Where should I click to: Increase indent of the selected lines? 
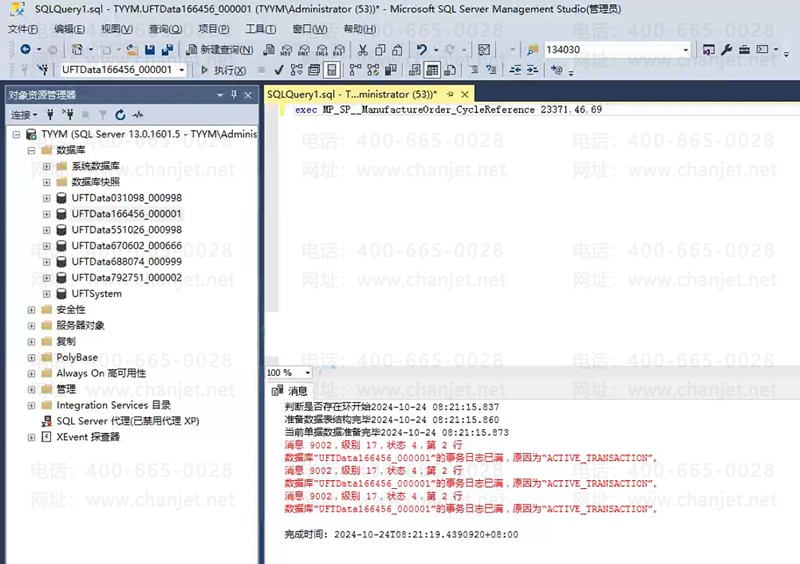click(x=532, y=69)
